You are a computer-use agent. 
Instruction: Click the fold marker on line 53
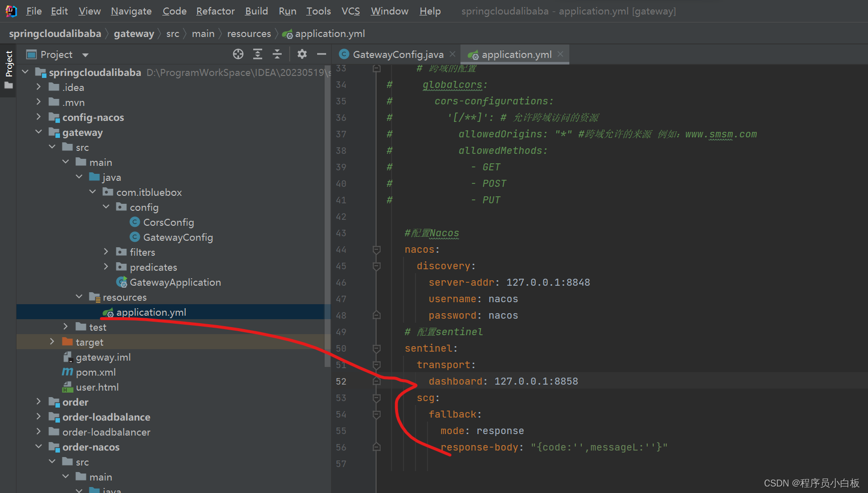[x=377, y=398]
